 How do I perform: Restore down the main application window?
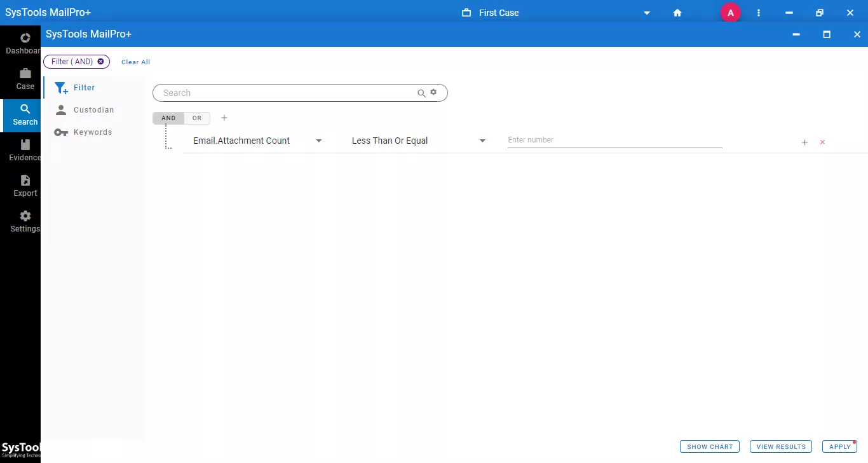point(820,13)
